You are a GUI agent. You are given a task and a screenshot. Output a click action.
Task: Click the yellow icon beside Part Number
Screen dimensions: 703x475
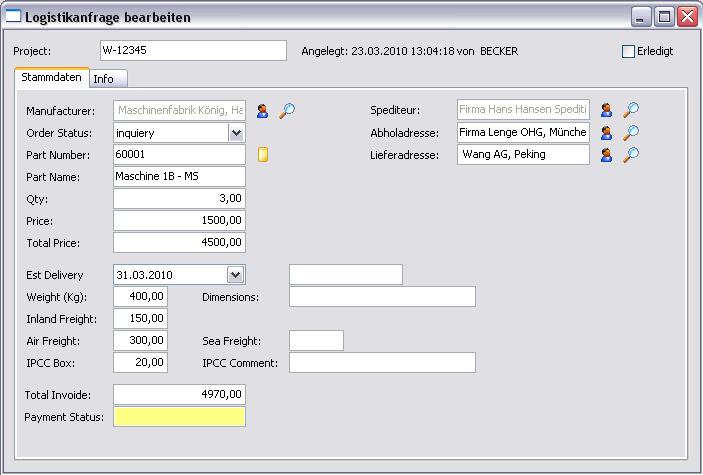pos(263,155)
